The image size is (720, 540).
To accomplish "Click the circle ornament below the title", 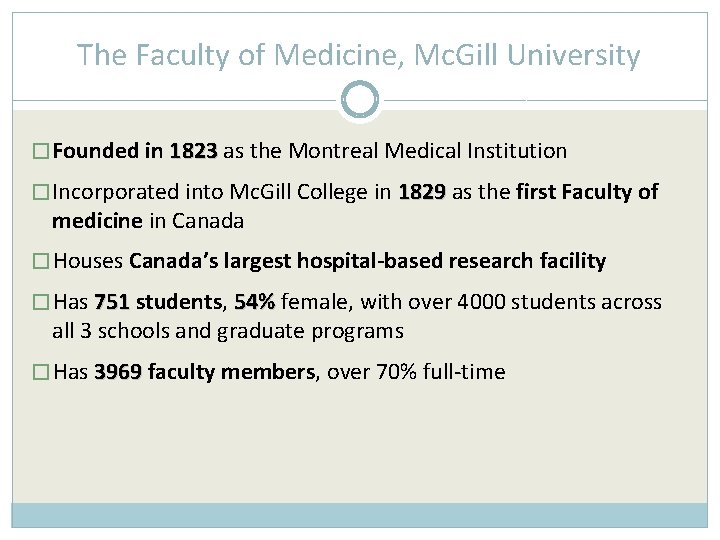I will click(x=360, y=100).
